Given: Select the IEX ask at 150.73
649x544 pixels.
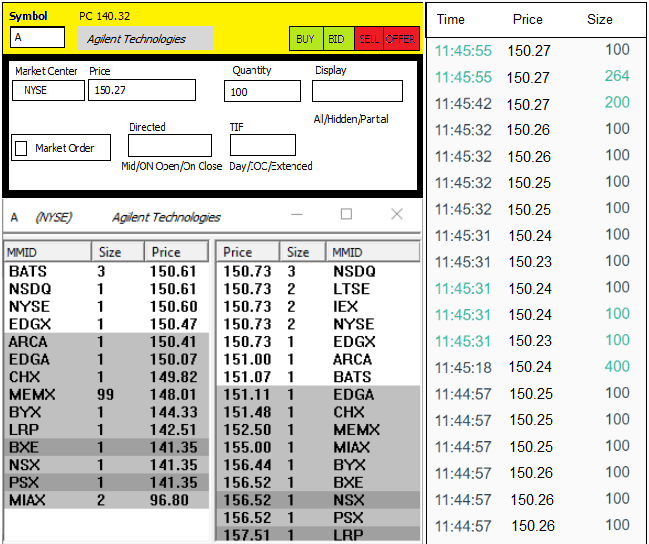Looking at the screenshot, I should (x=318, y=306).
